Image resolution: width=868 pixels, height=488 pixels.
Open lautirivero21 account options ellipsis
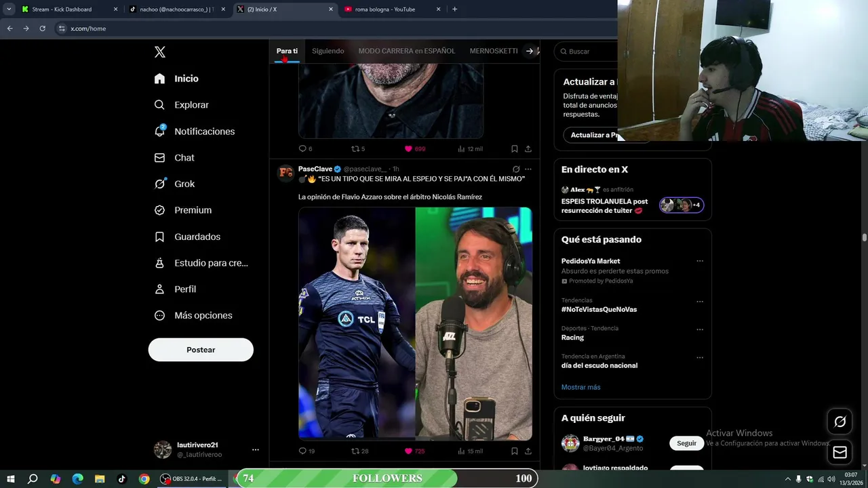255,449
